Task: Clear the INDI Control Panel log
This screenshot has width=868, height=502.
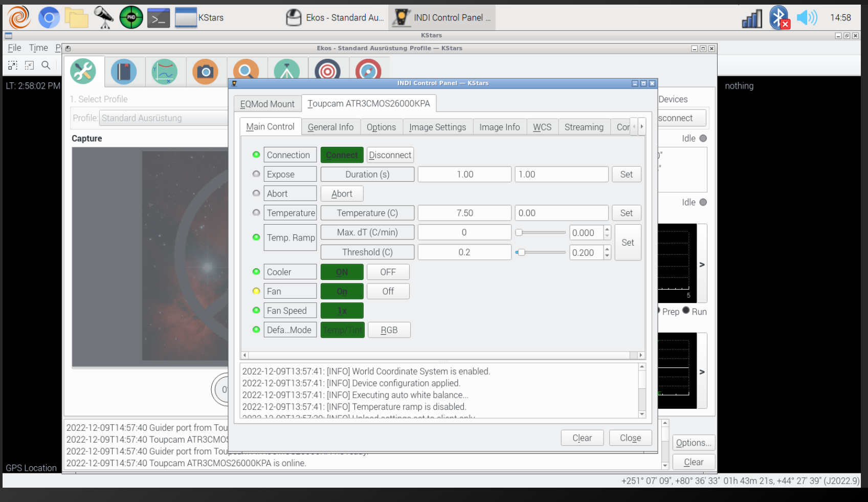Action: (582, 438)
